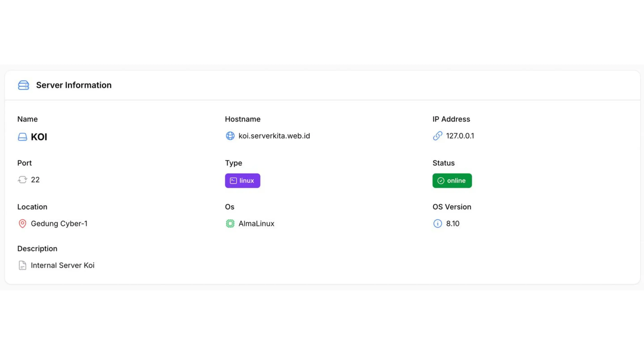Click the red location pin icon
The height and width of the screenshot is (355, 644).
(23, 224)
